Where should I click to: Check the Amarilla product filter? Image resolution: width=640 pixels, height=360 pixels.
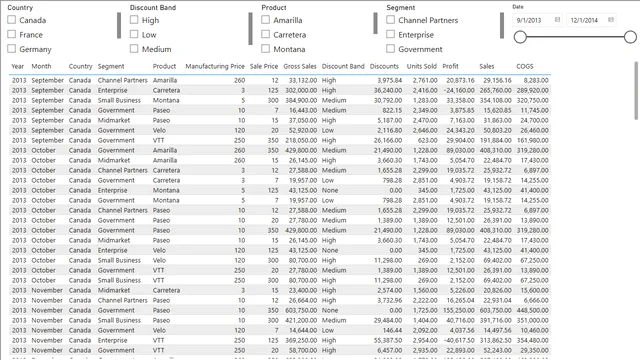(265, 20)
